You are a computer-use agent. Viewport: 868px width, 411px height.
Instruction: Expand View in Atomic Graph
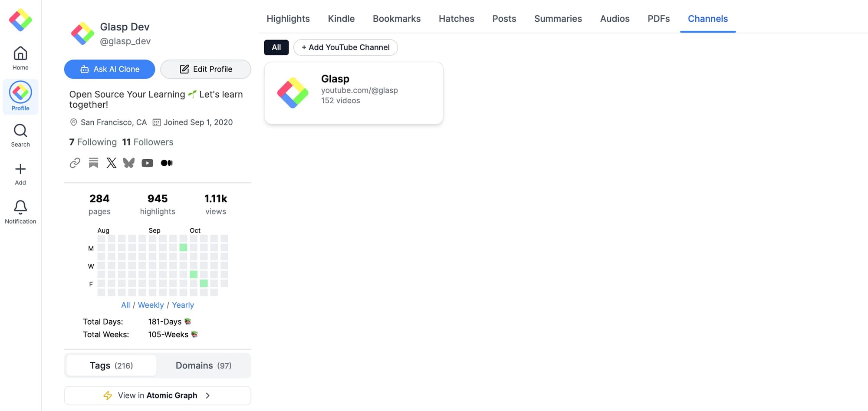click(x=158, y=395)
